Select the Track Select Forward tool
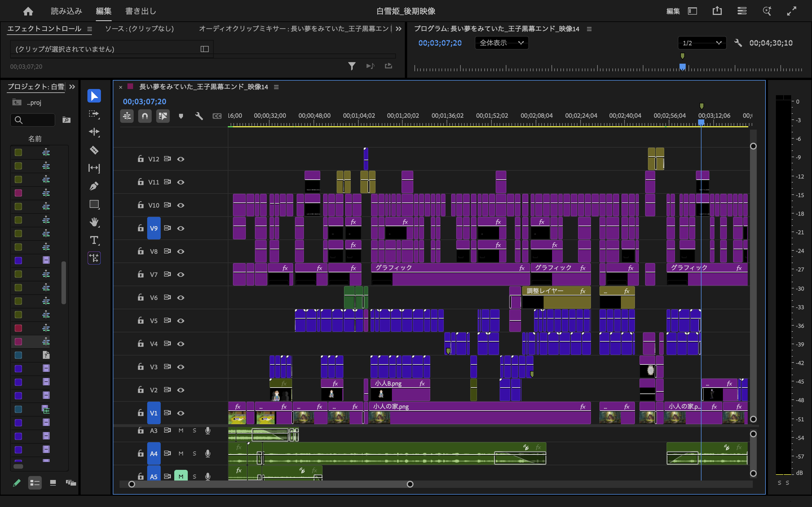This screenshot has width=812, height=507. [94, 114]
